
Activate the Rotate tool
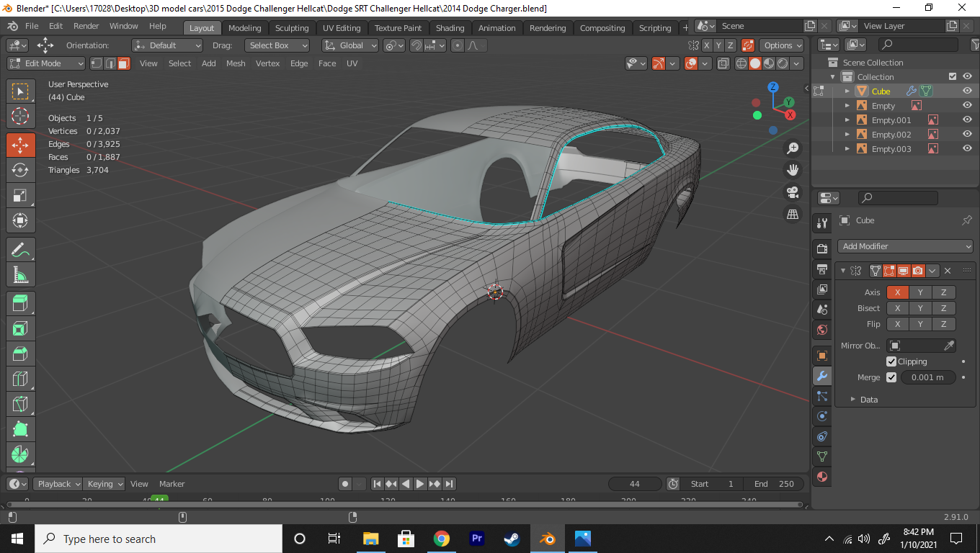[x=20, y=171]
